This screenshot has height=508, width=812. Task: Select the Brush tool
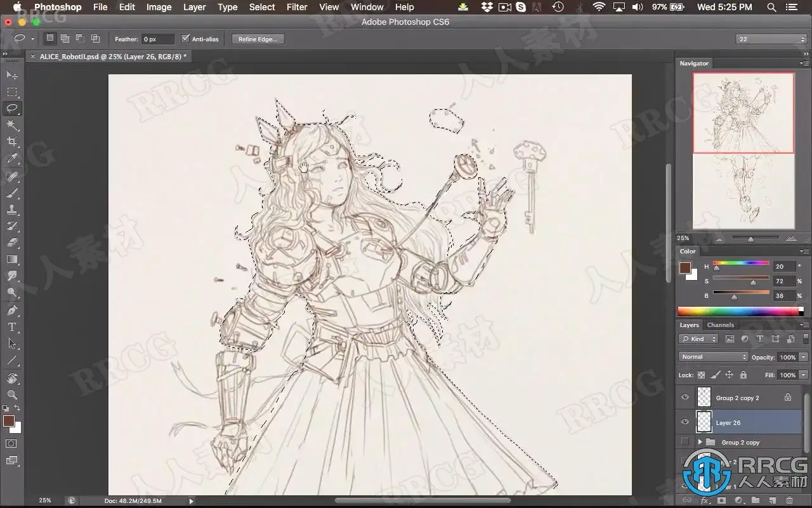pos(12,192)
